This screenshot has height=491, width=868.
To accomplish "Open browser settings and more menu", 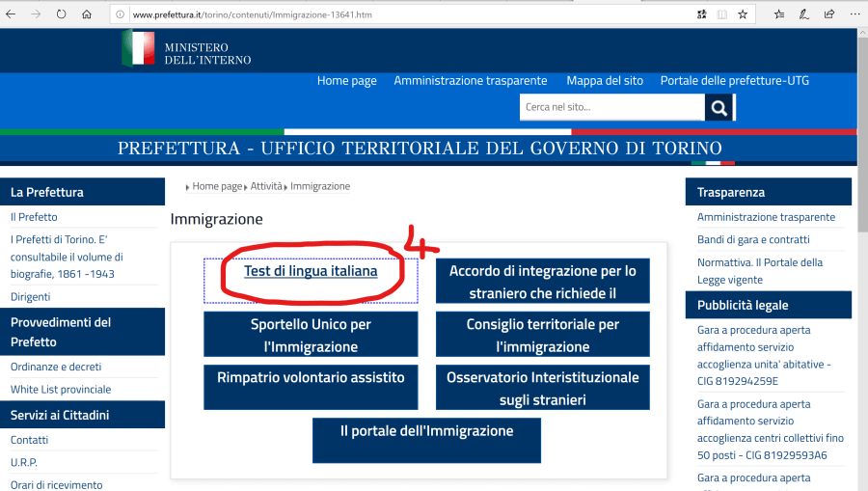I will pos(853,14).
